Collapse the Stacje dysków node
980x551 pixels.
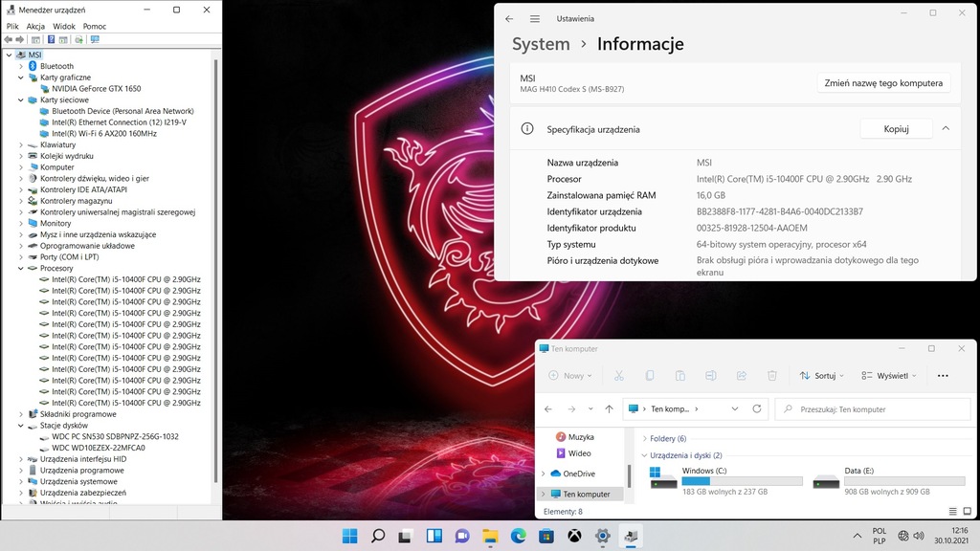point(21,426)
